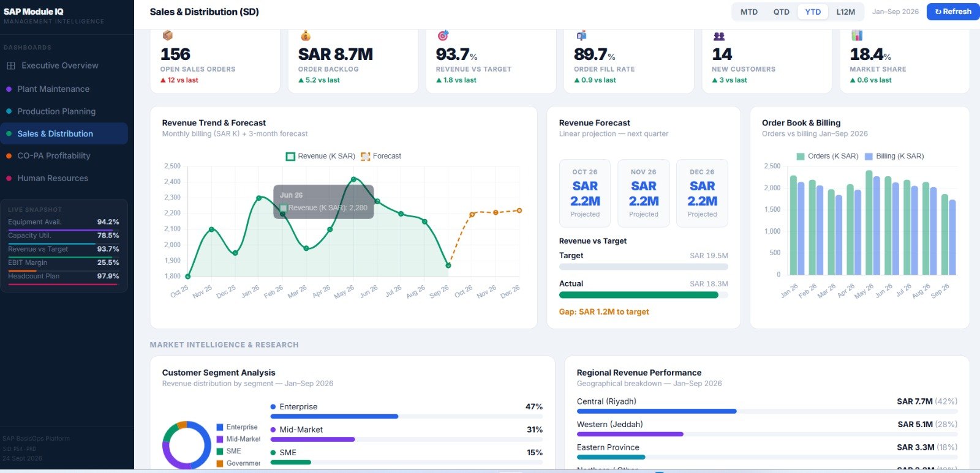This screenshot has width=980, height=473.
Task: Select Sales & Distribution in sidebar
Action: (x=64, y=133)
